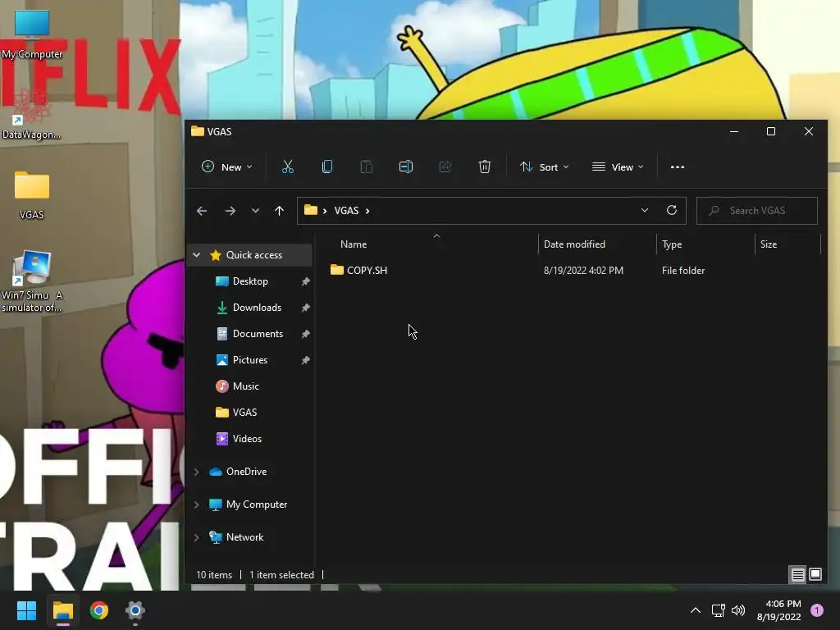This screenshot has width=840, height=630.
Task: Click the Copy icon in toolbar
Action: click(326, 167)
